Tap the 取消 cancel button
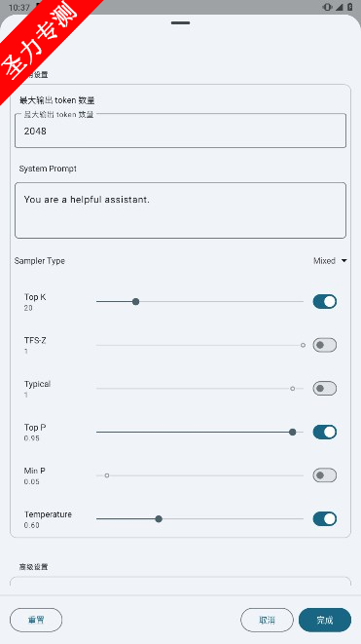361x644 pixels. (x=267, y=621)
